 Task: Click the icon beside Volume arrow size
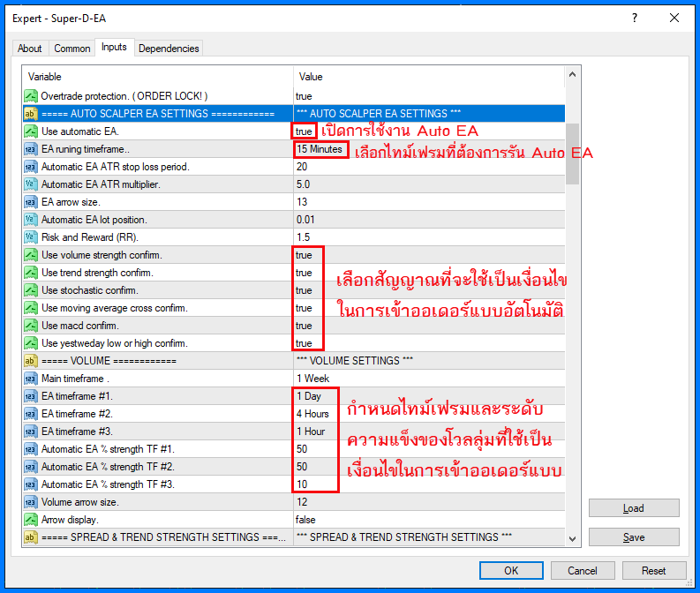[31, 502]
